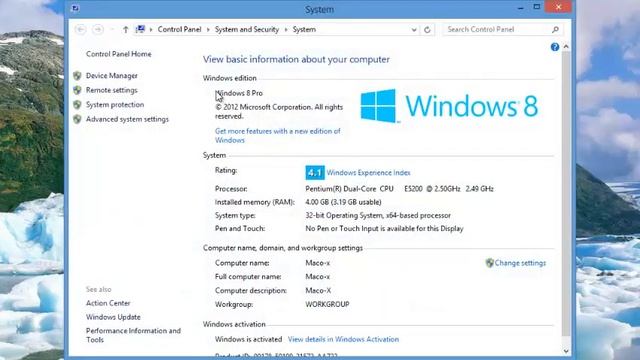Select the Control Panel breadcrumb
Viewport: 640px width, 360px height.
(180, 29)
